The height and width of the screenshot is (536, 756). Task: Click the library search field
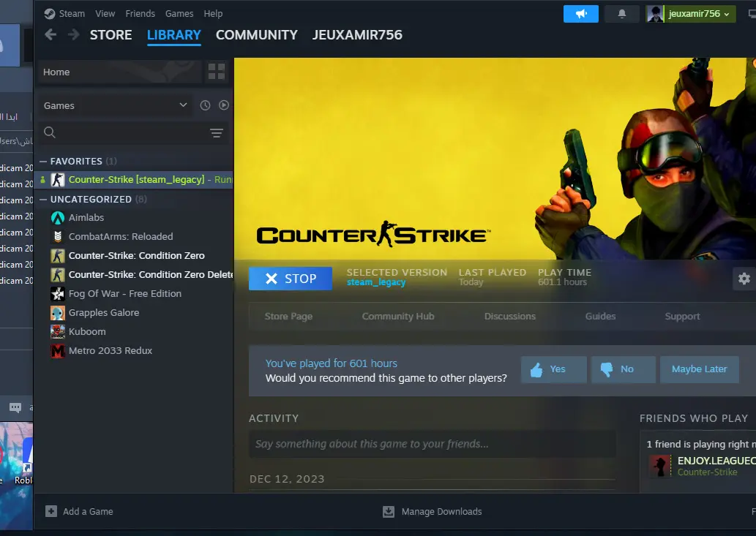point(134,133)
